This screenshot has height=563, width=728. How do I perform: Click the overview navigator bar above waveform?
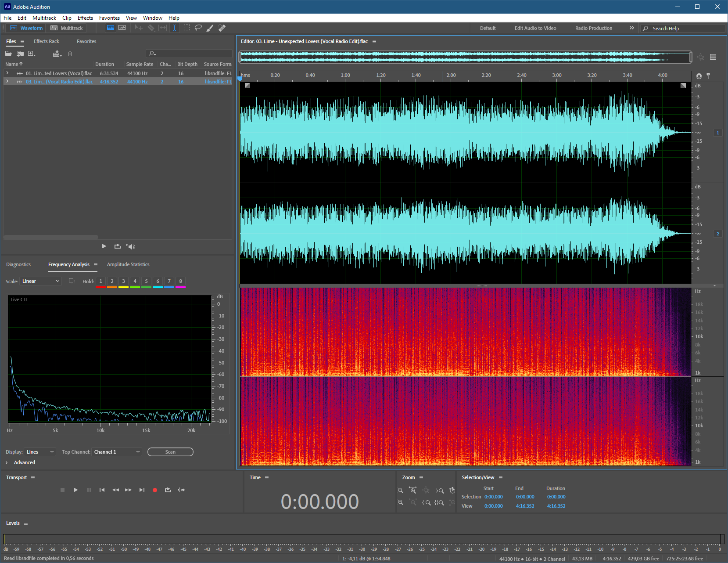[465, 57]
